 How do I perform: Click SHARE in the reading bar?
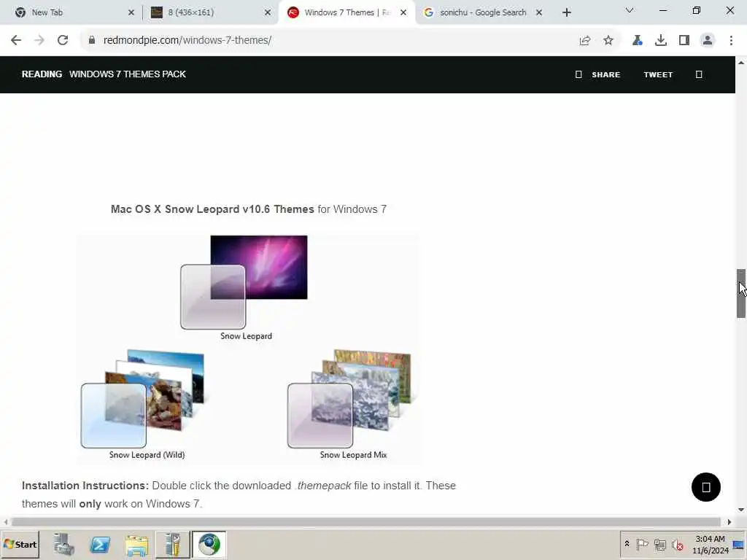pos(606,75)
